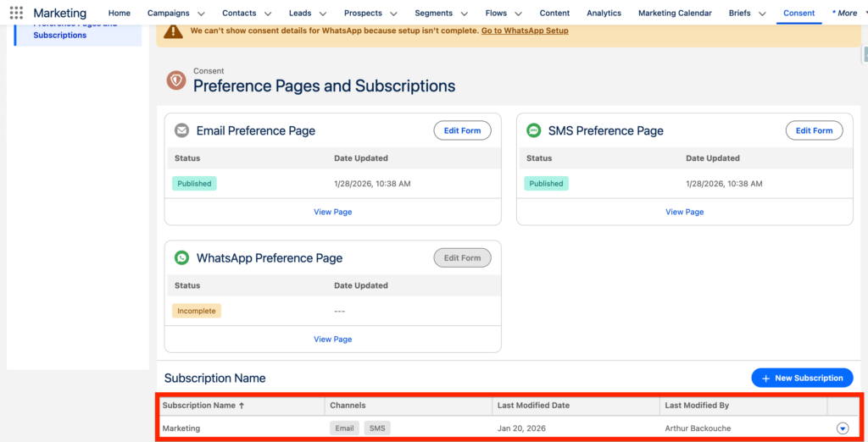Viewport: 868px width, 442px height.
Task: Open the App Launcher grid icon
Action: [x=16, y=13]
